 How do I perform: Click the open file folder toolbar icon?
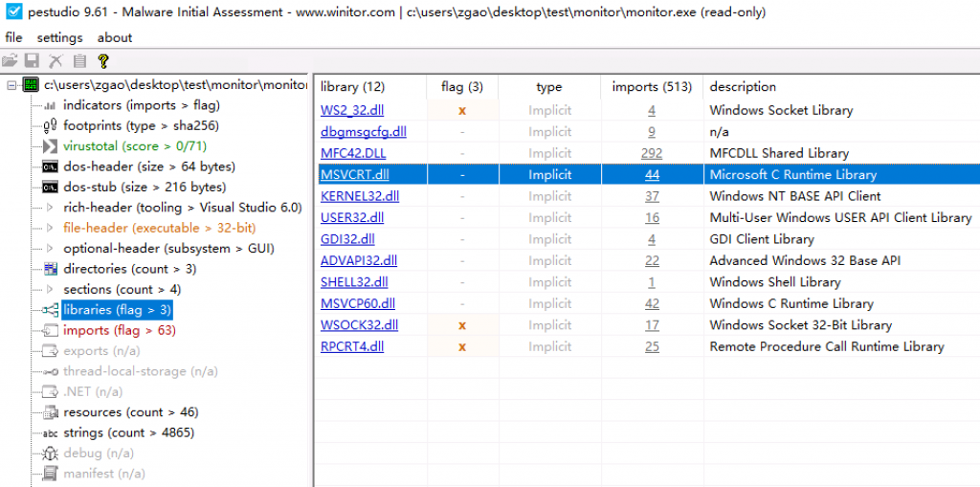(10, 61)
